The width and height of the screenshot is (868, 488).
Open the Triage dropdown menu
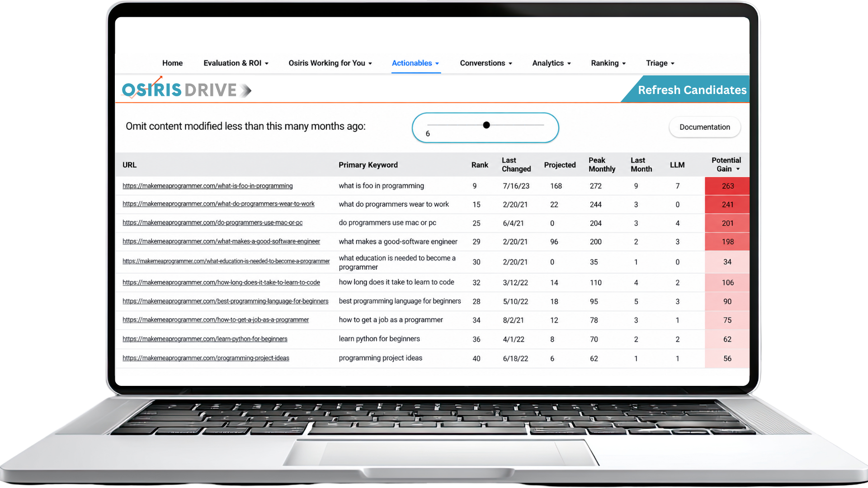(x=660, y=63)
